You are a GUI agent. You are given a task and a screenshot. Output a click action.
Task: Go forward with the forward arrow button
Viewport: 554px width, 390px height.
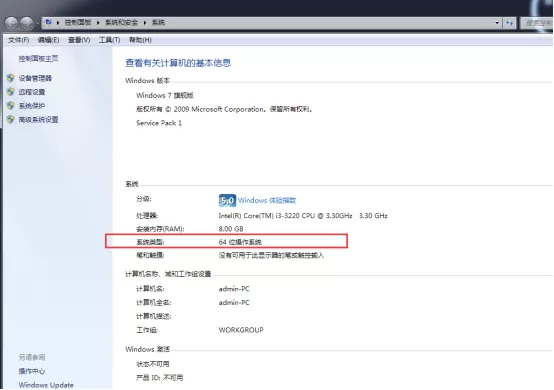[27, 23]
